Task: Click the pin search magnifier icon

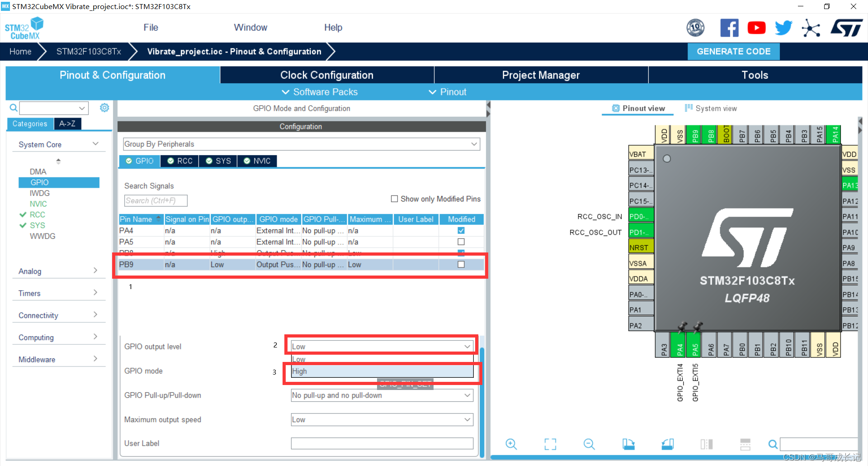Action: 773,444
